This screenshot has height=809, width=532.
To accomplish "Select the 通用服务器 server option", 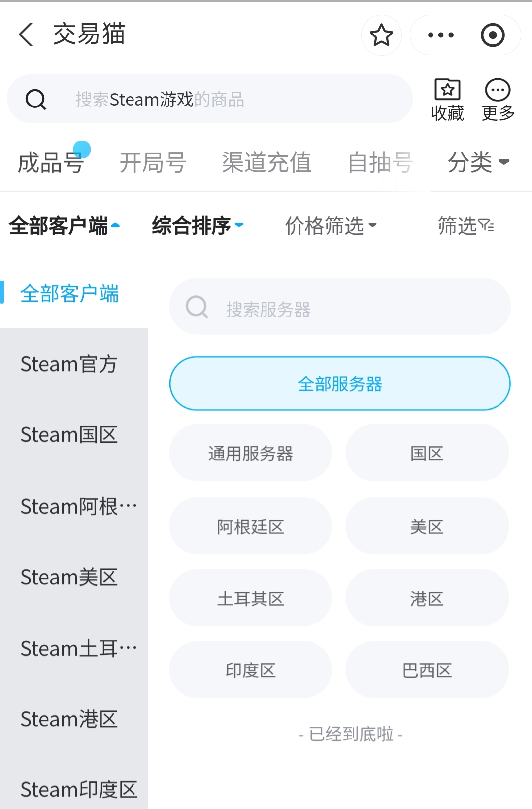I will (x=251, y=453).
